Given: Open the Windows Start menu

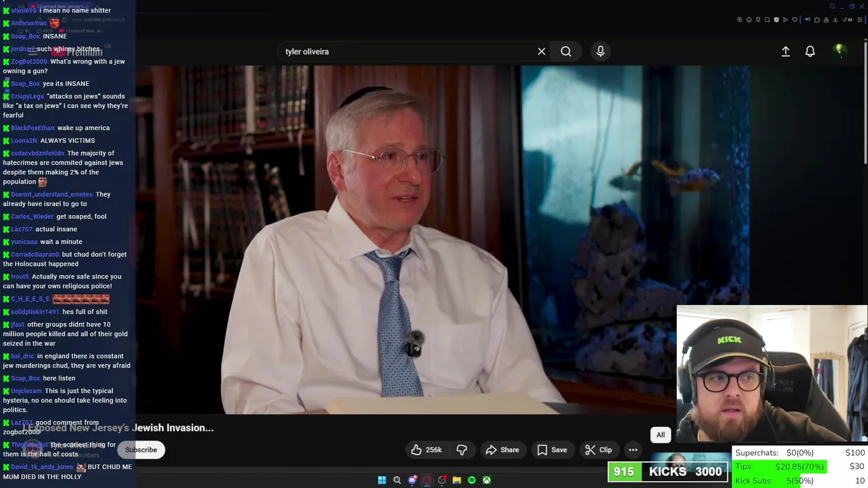Looking at the screenshot, I should [382, 480].
